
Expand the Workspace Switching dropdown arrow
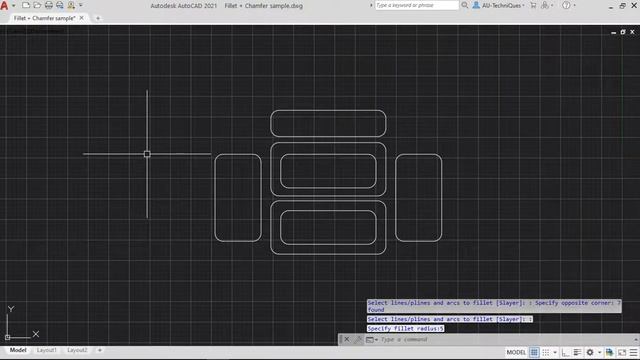[x=599, y=353]
